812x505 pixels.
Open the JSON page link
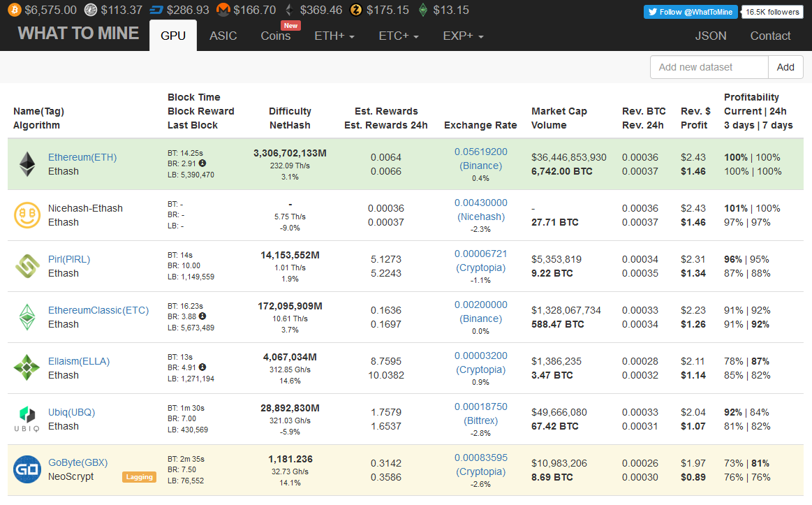(711, 36)
